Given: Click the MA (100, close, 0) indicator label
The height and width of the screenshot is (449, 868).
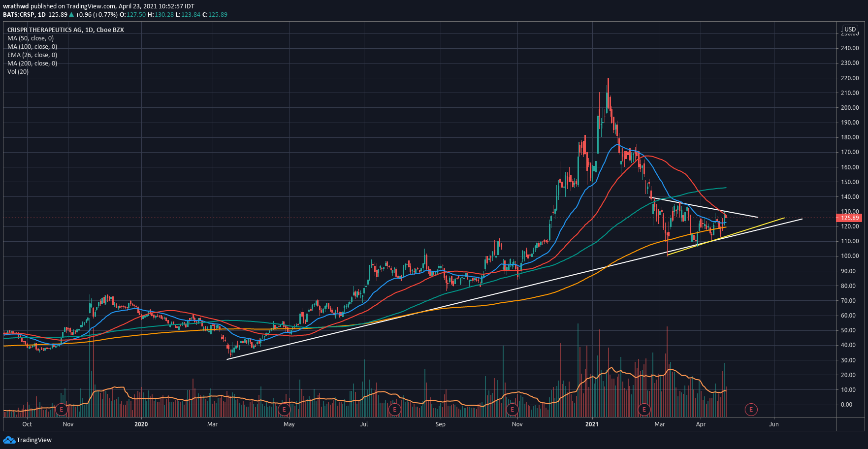Looking at the screenshot, I should click(32, 47).
